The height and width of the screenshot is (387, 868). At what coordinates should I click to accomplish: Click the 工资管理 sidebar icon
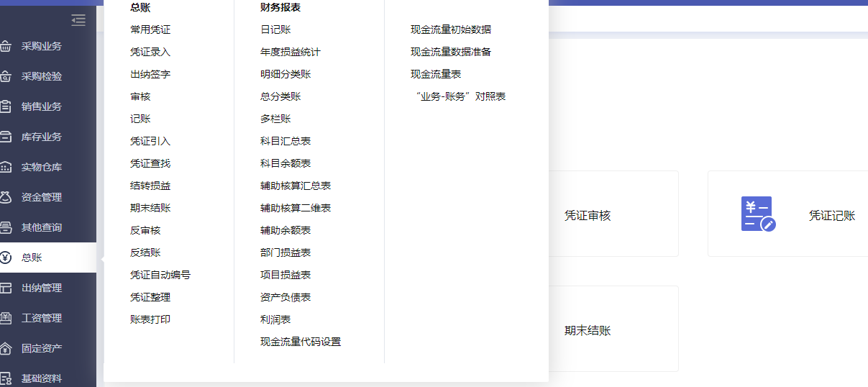coord(5,318)
